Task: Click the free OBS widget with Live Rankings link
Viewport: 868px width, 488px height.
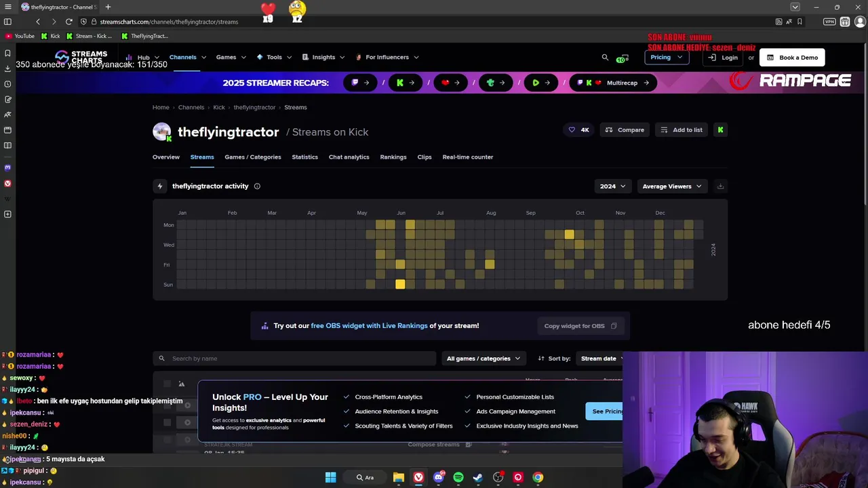Action: pyautogui.click(x=369, y=325)
